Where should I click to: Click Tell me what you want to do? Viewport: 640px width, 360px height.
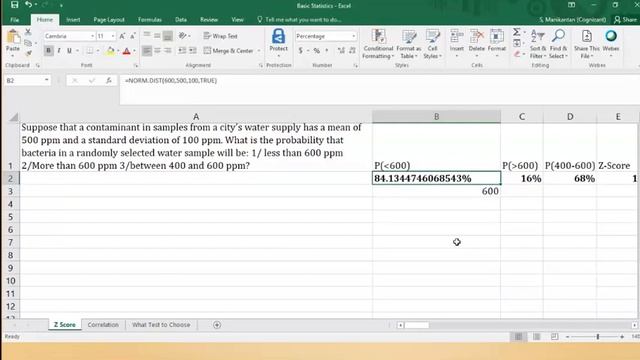click(x=299, y=20)
